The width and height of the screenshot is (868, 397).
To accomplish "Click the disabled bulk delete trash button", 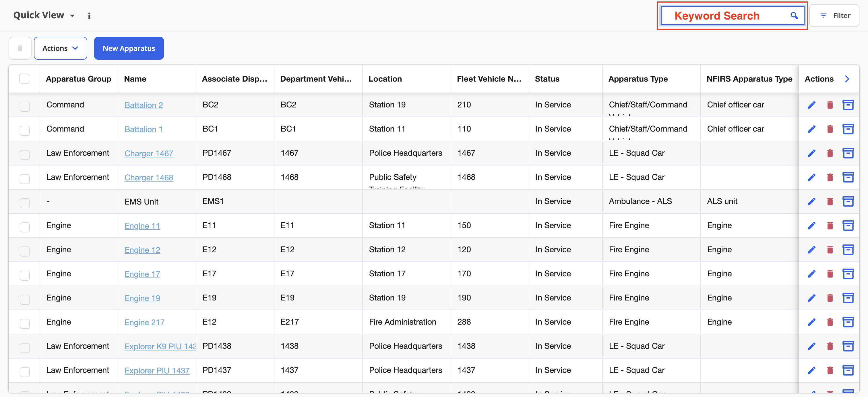I will pos(20,48).
